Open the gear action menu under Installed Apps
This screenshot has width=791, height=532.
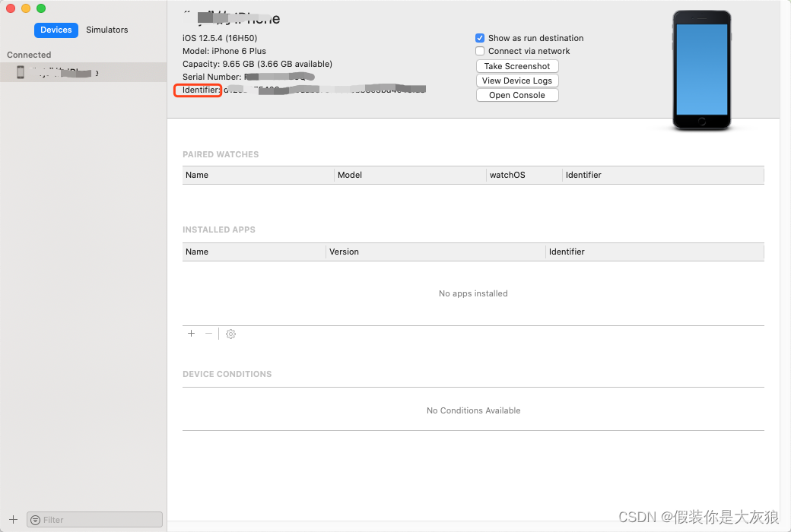click(x=230, y=333)
